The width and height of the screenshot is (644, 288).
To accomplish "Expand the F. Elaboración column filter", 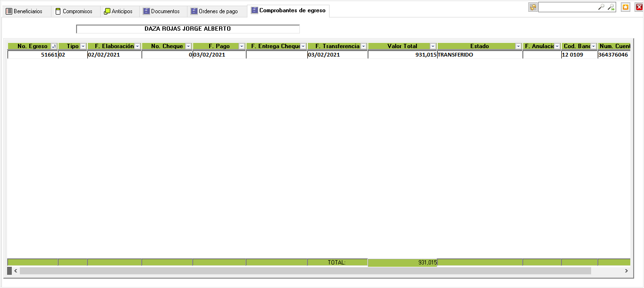I will [137, 46].
